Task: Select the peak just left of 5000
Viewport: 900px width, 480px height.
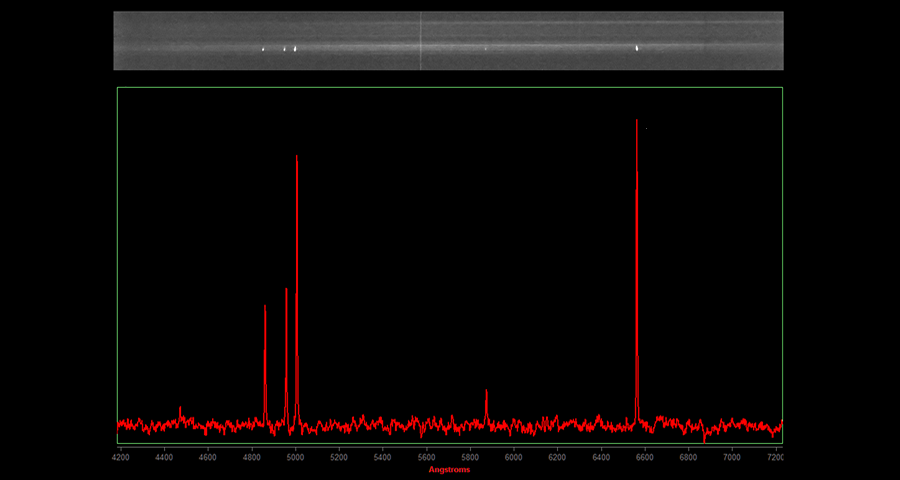Action: click(x=286, y=292)
